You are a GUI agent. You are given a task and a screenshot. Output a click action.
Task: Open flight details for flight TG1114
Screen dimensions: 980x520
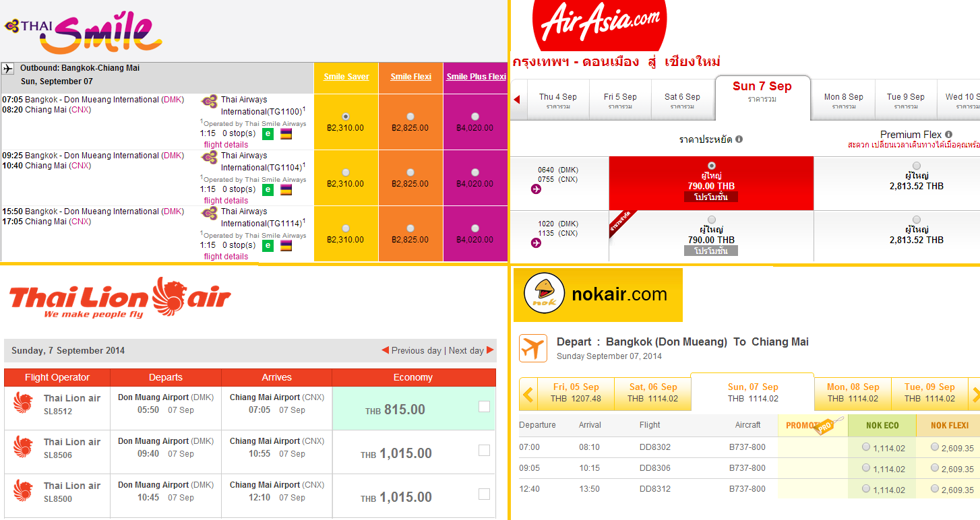(226, 257)
